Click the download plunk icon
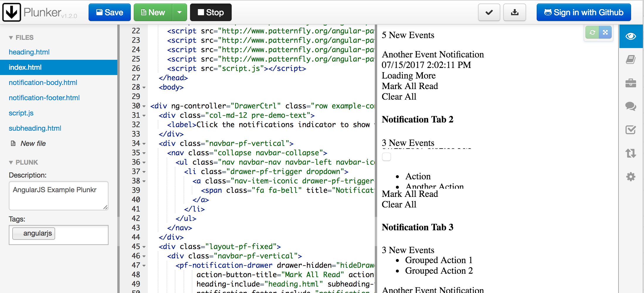The width and height of the screenshot is (644, 293). coord(515,12)
